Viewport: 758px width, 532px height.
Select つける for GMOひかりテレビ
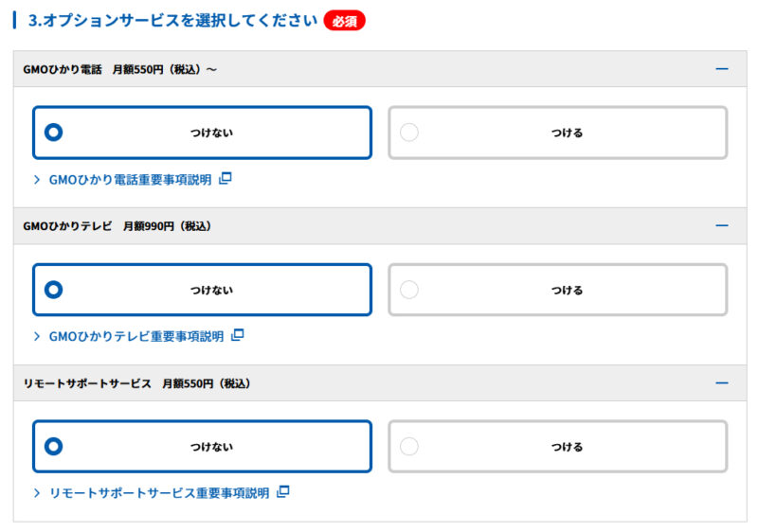pyautogui.click(x=558, y=290)
